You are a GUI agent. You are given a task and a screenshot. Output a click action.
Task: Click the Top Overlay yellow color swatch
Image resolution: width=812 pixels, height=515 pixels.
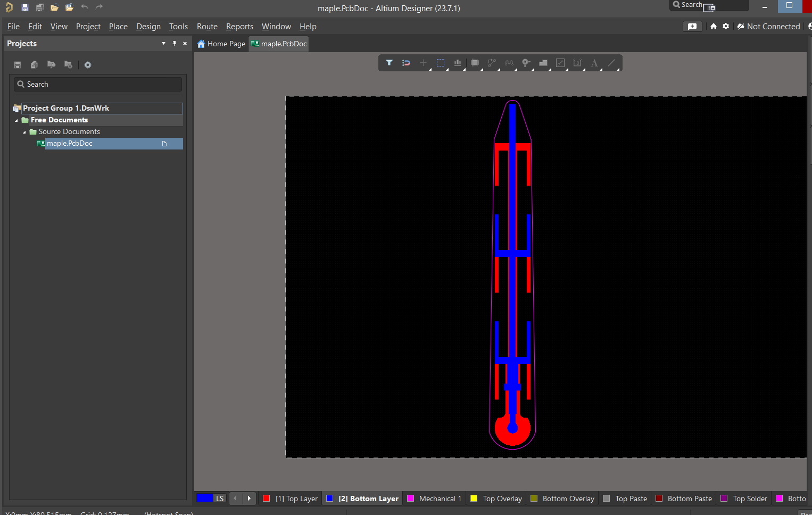click(474, 499)
